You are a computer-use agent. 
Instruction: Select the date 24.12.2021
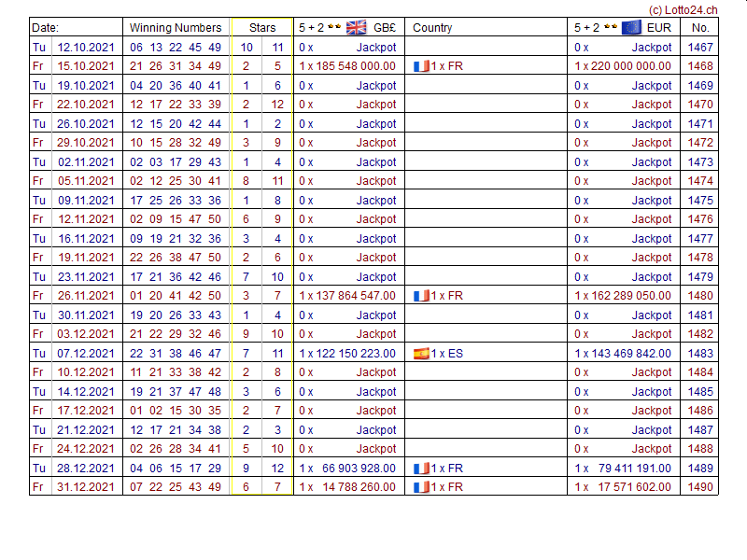(86, 449)
